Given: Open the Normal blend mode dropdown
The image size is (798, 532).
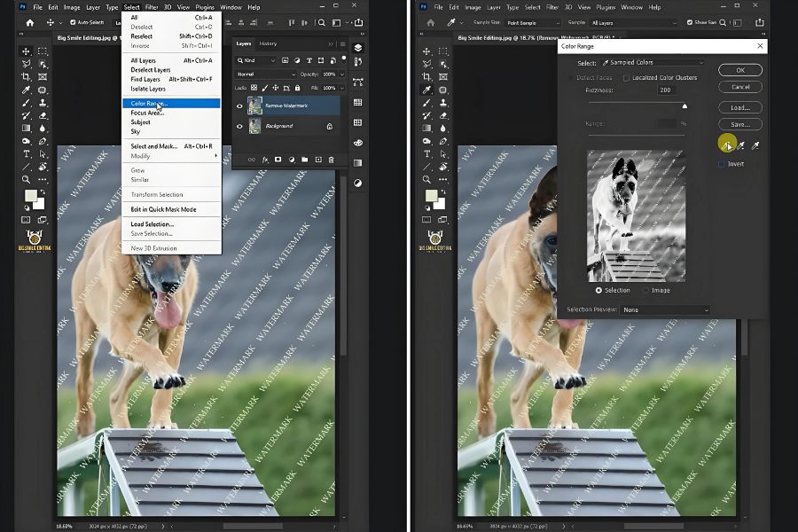Looking at the screenshot, I should pos(265,74).
